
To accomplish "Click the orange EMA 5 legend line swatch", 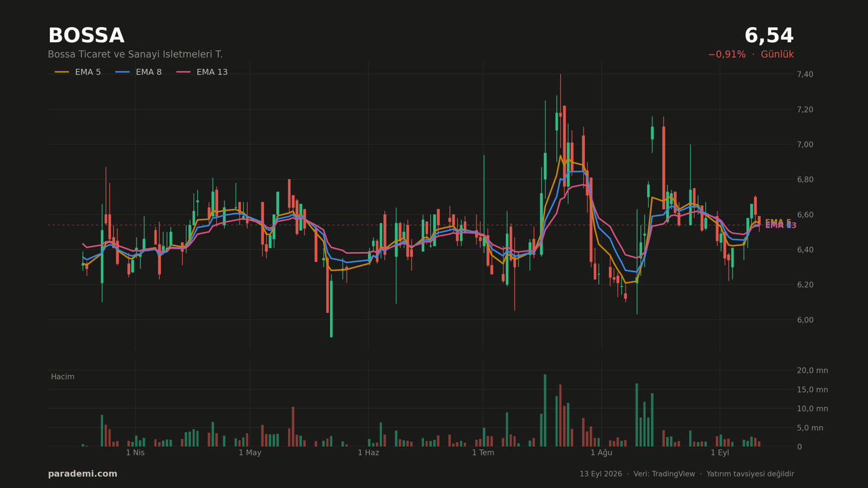I will 62,72.
